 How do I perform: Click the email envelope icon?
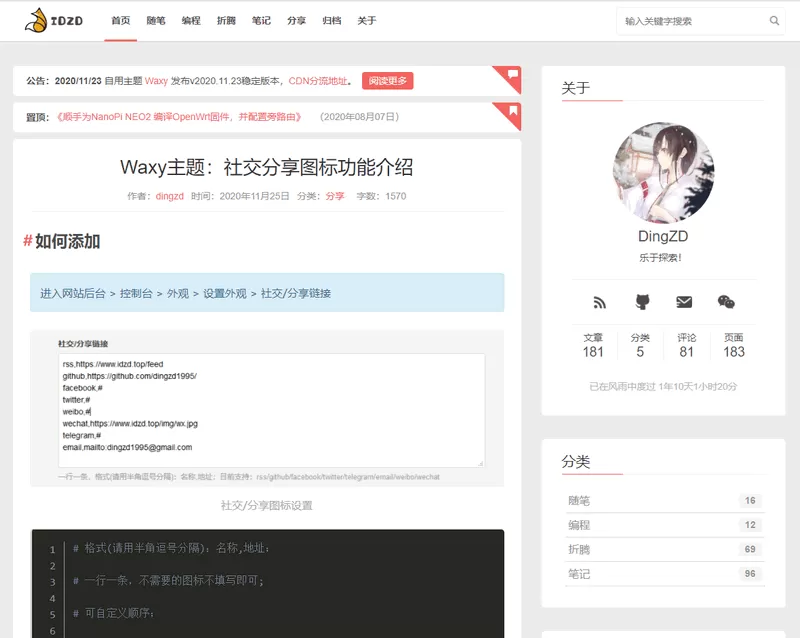coord(684,302)
